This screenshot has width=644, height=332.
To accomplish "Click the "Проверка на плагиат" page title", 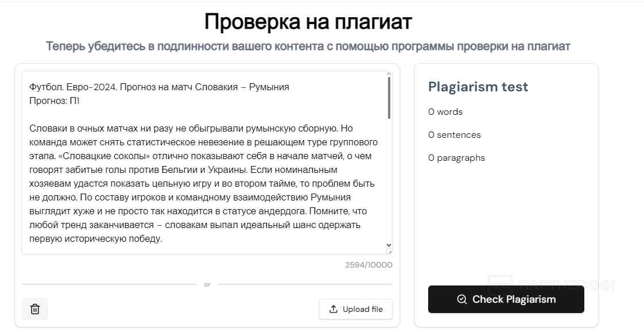I will (308, 22).
